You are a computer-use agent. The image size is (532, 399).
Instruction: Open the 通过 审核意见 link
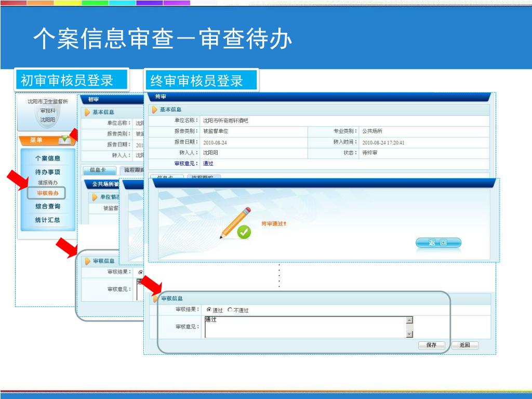[208, 164]
